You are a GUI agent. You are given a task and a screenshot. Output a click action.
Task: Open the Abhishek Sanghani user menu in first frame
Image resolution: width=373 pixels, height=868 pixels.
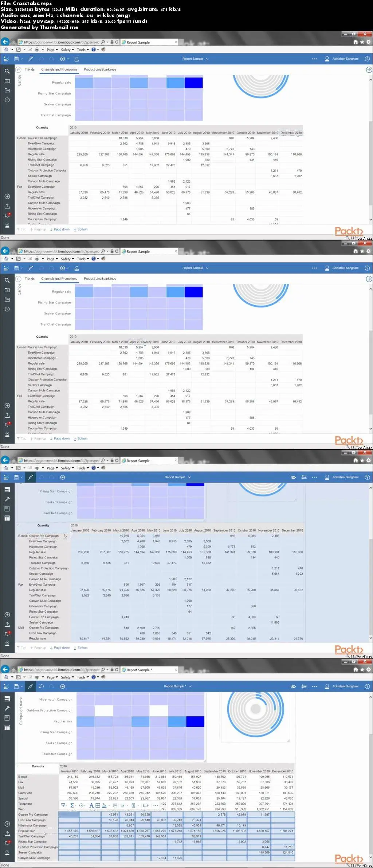342,59
